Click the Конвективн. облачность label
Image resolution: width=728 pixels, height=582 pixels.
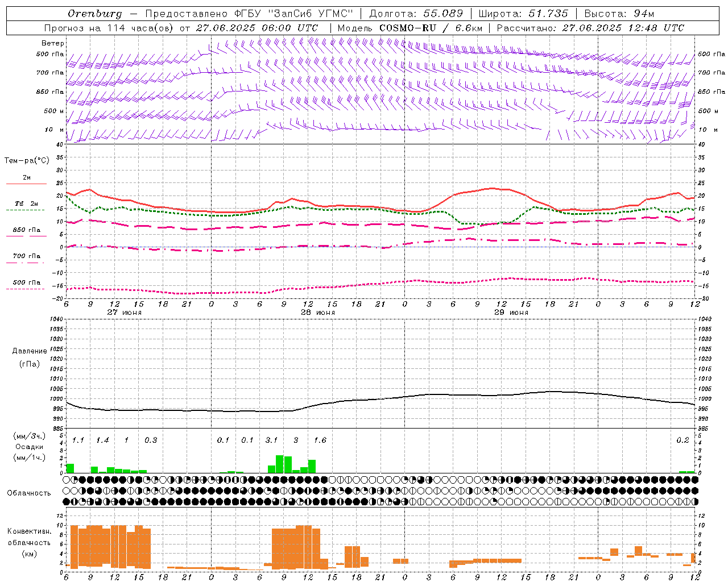click(29, 537)
